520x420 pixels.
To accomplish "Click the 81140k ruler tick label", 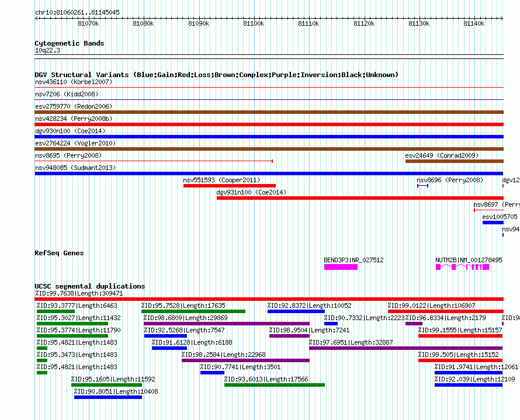I will tap(474, 23).
